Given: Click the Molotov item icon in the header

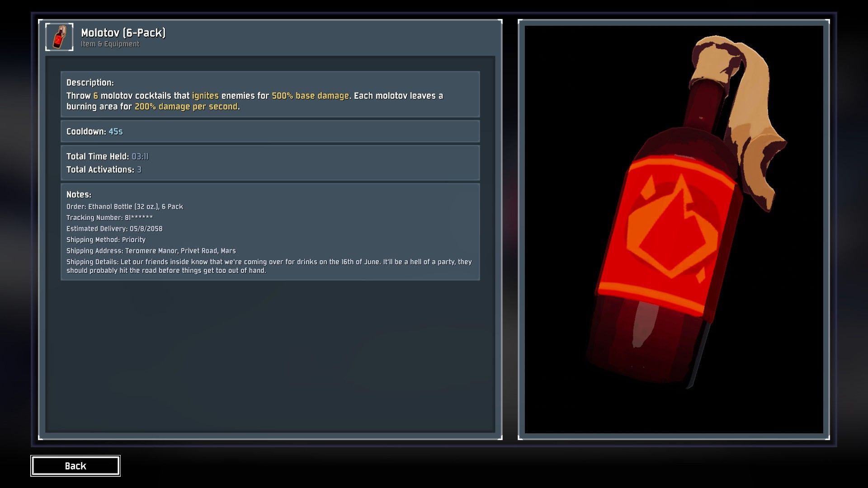Looking at the screenshot, I should pos(59,37).
